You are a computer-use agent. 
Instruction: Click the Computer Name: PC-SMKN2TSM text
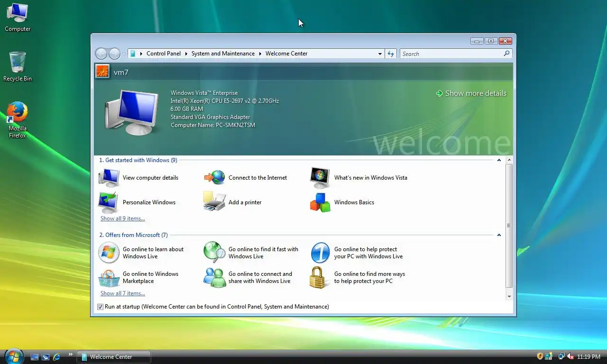click(x=213, y=125)
